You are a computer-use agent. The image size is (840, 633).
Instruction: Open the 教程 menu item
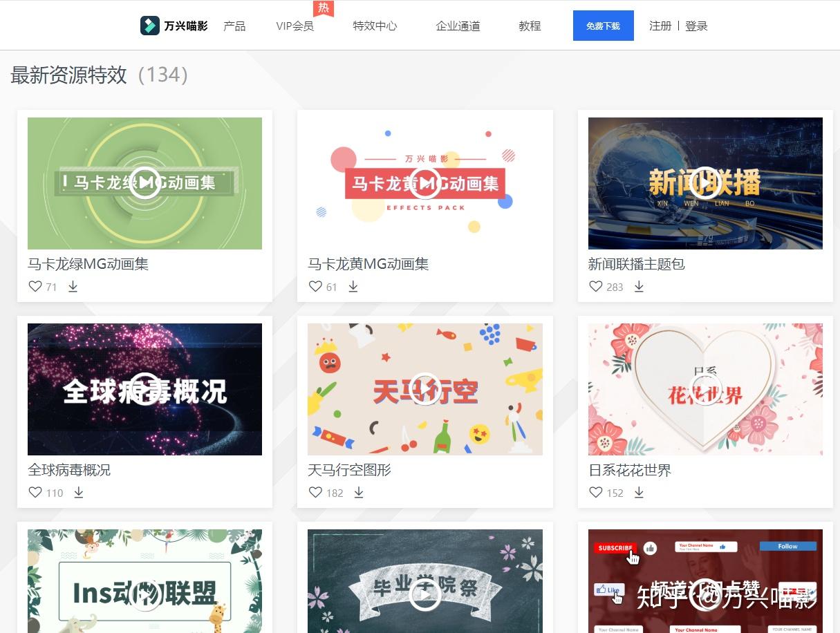[x=530, y=26]
